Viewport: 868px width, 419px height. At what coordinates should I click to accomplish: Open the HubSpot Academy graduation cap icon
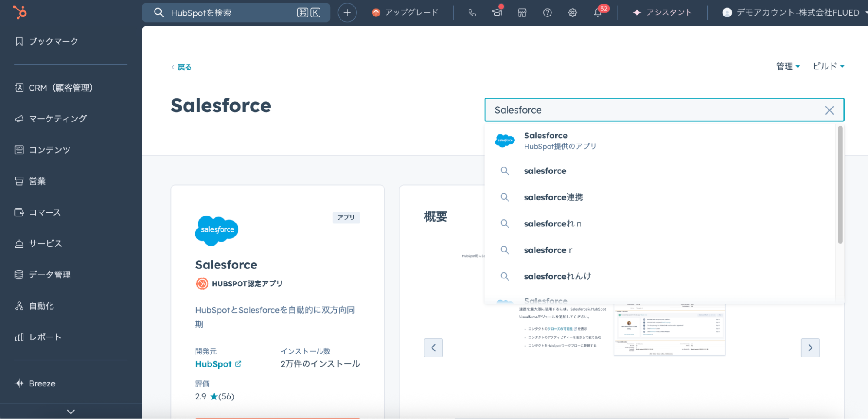tap(497, 13)
